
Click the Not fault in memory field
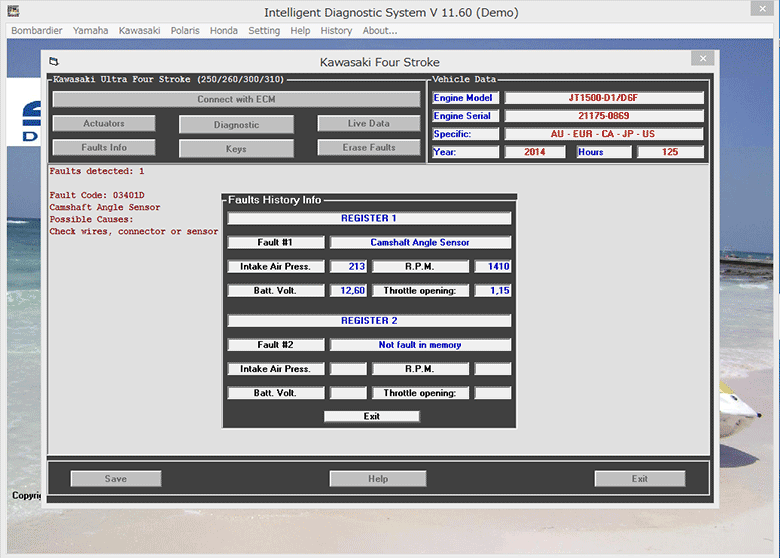point(420,345)
